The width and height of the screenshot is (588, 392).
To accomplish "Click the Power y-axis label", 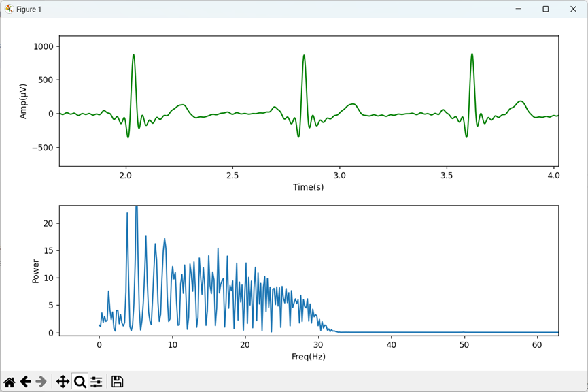I will 35,271.
